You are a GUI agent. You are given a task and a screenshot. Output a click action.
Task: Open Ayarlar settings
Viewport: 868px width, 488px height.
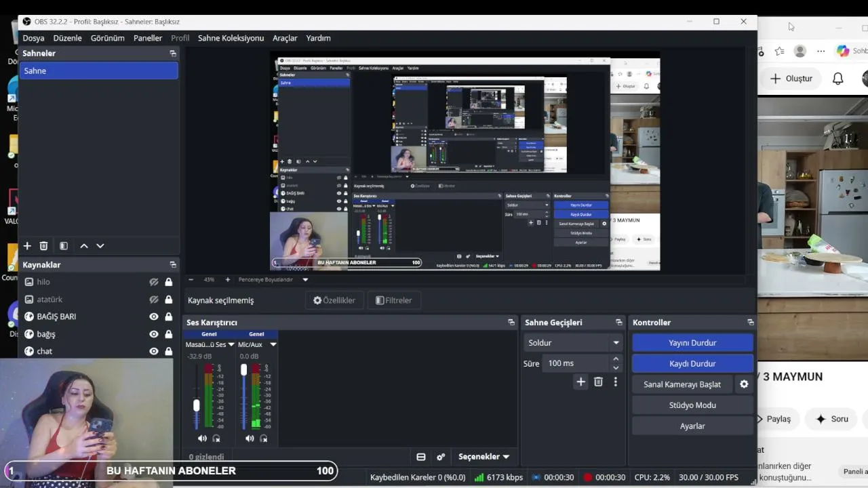692,426
